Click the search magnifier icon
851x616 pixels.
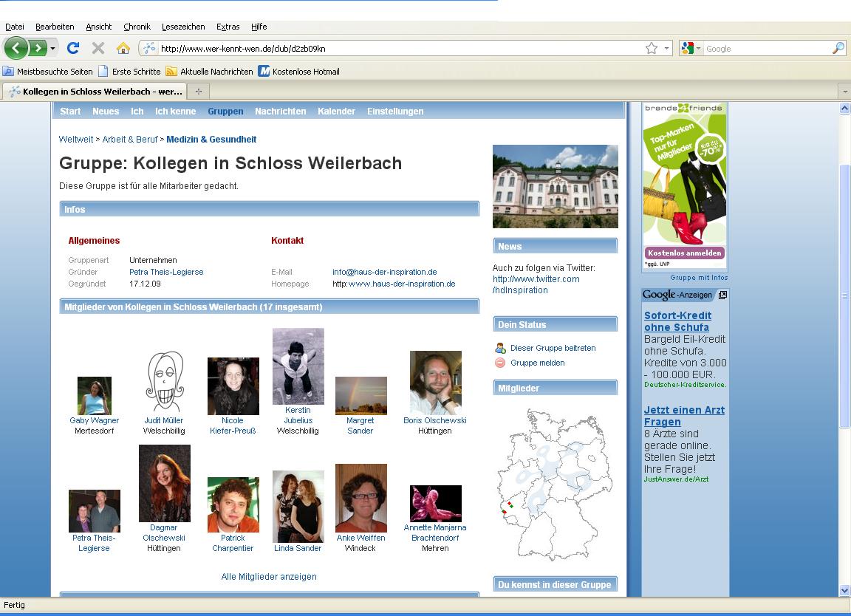click(x=838, y=48)
